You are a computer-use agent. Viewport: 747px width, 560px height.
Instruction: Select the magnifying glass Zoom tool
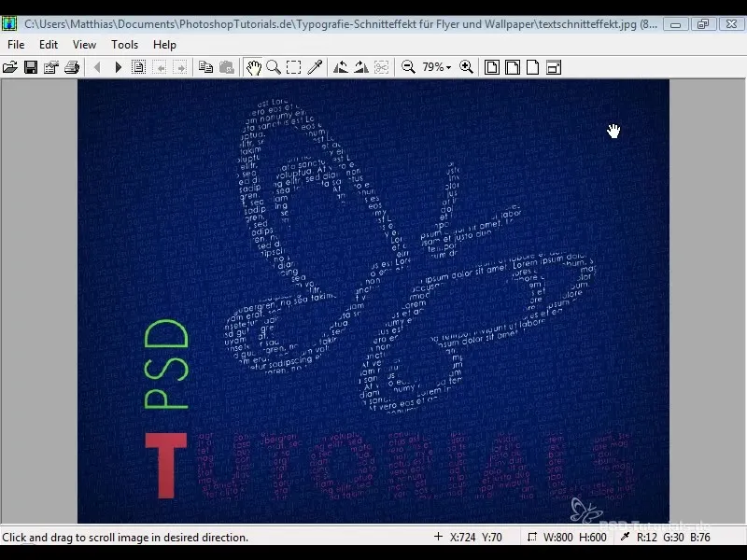[274, 67]
